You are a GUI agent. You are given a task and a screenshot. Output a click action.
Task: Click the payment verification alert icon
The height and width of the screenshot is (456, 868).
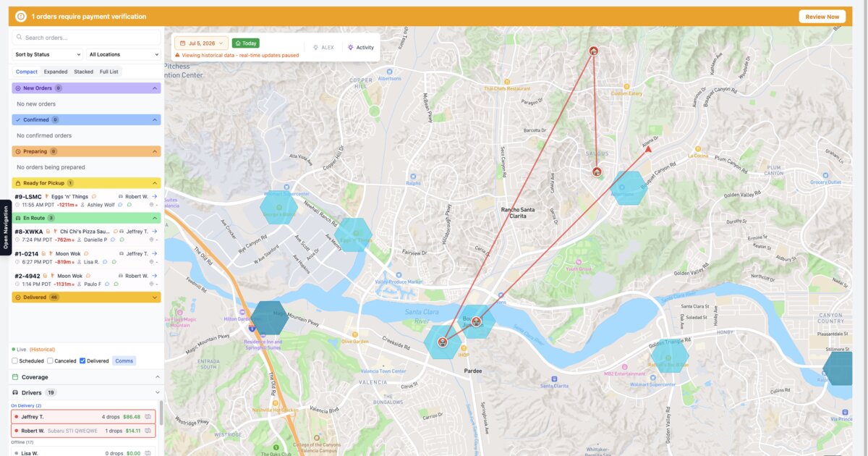point(20,16)
